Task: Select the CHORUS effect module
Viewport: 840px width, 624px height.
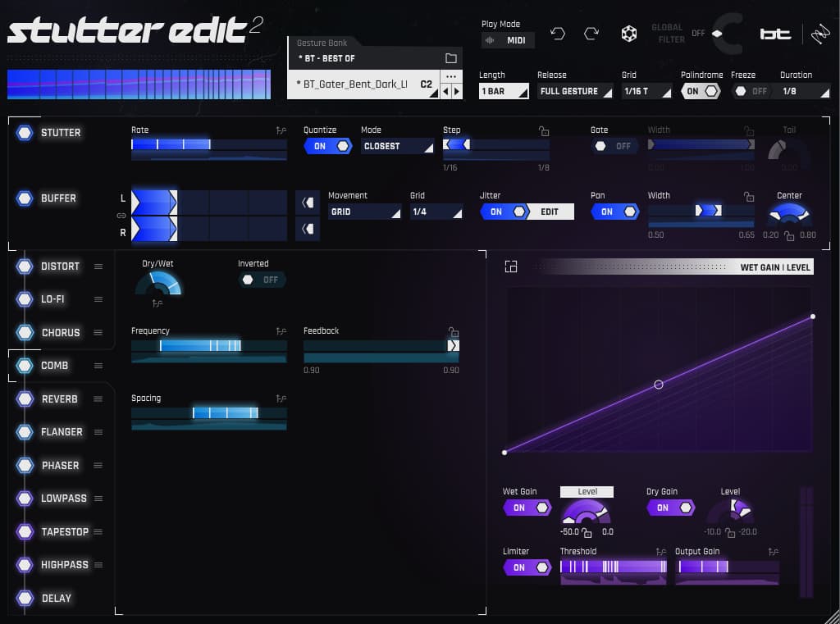Action: coord(61,333)
